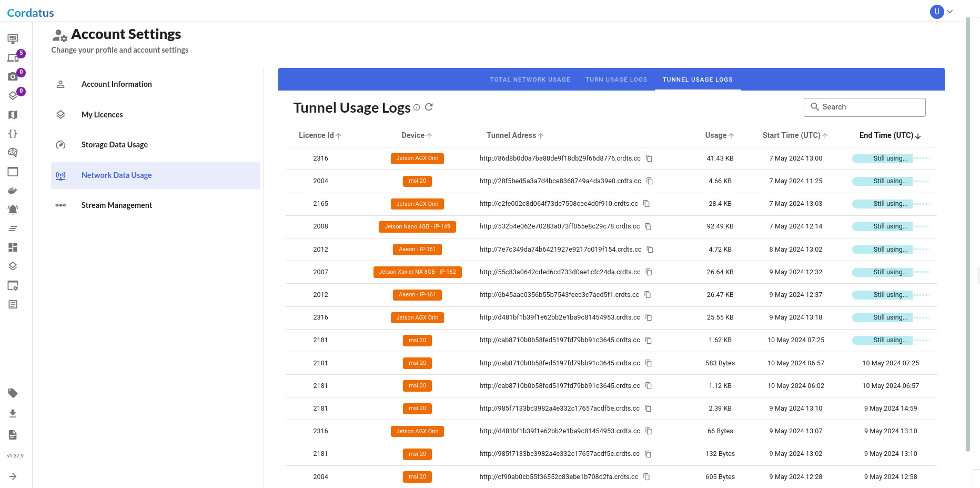Click the Search field to enter a query
This screenshot has height=488, width=980.
coord(864,107)
